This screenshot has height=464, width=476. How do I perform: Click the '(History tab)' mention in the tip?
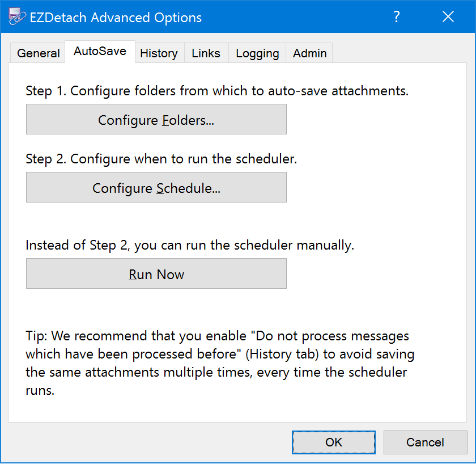tap(282, 355)
